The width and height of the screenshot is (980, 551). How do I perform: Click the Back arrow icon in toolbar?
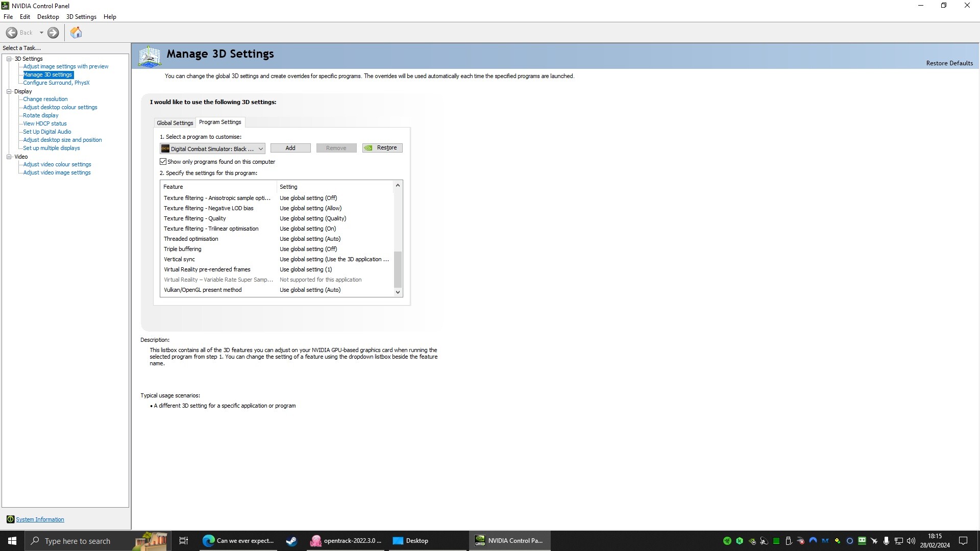coord(12,33)
